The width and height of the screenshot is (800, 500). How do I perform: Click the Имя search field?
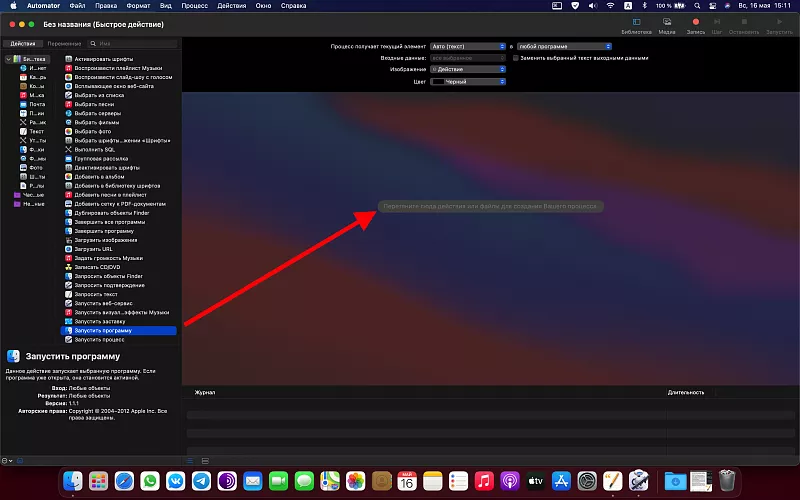[135, 44]
